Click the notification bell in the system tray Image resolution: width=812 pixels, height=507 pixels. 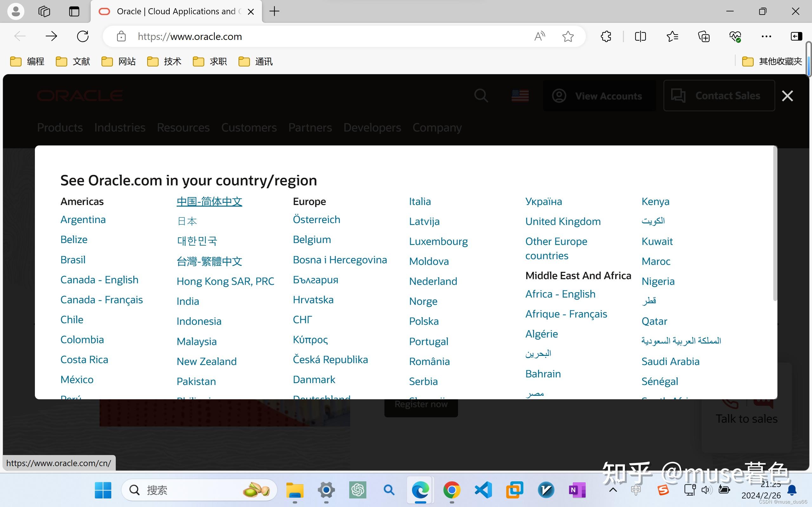[792, 490]
